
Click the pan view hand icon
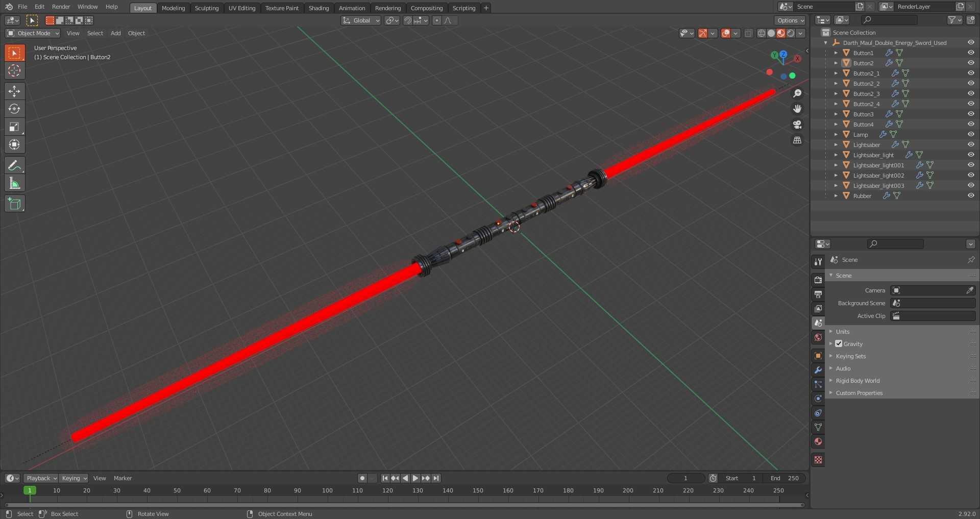(797, 109)
